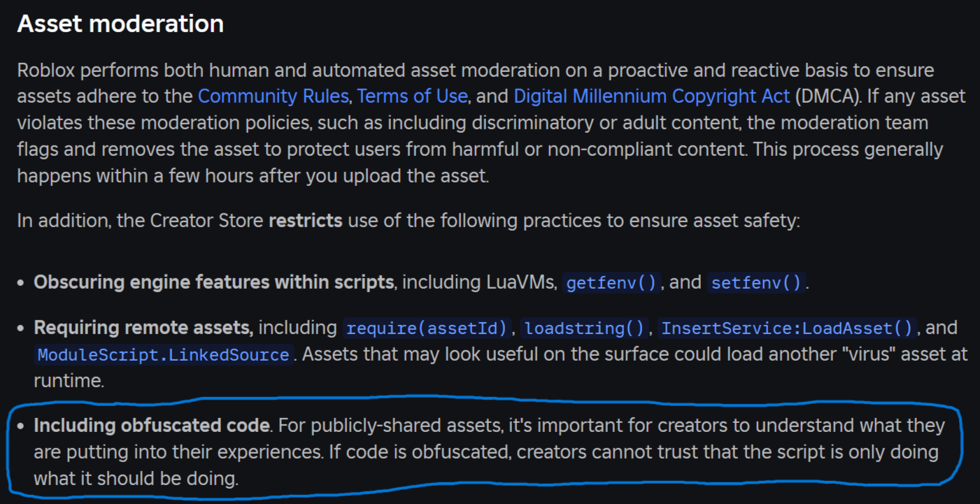Follow the Digital Millennium Copyright Act link

652,96
